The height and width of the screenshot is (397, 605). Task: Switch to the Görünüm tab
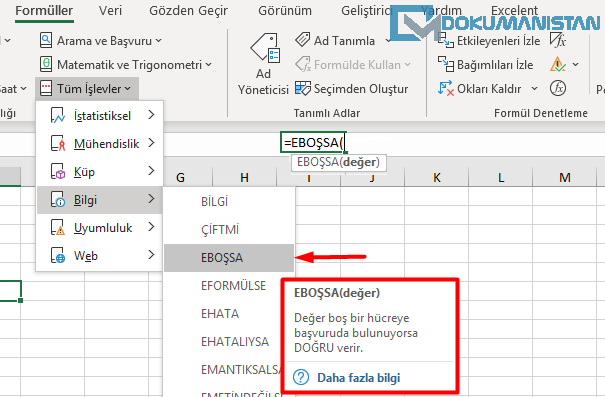285,10
